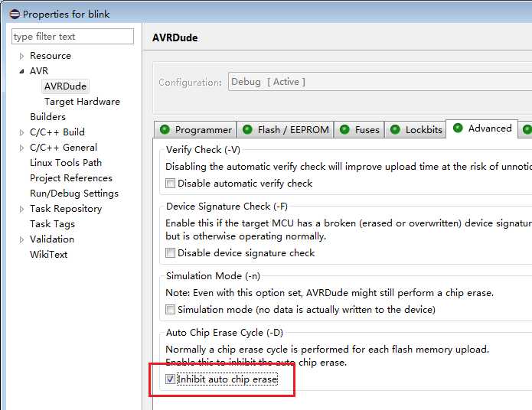Expand the C/C++ Build node
The width and height of the screenshot is (532, 410).
(21, 132)
